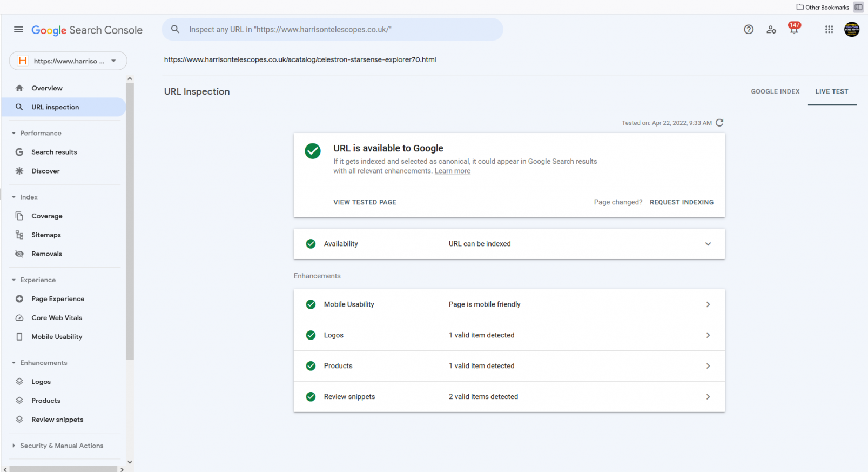Open the browser side panel icon

tap(858, 7)
